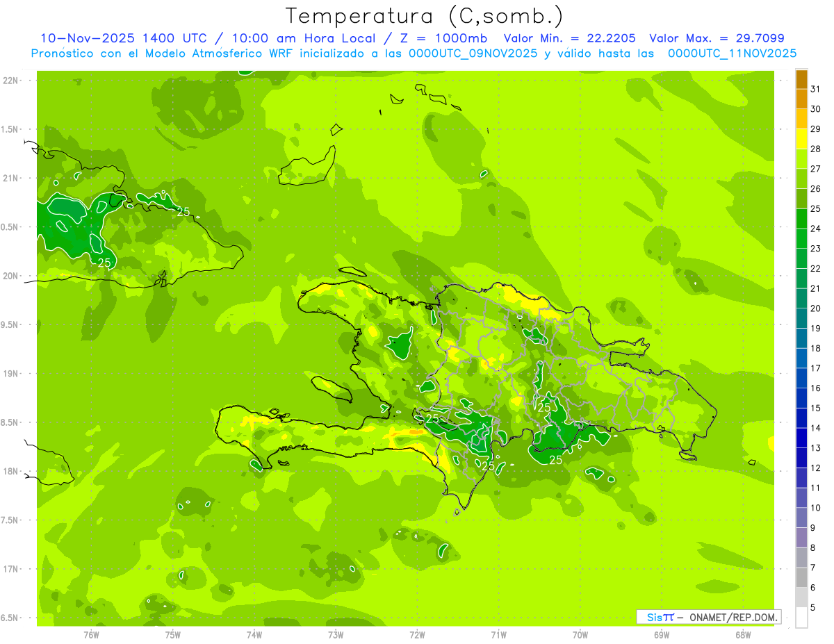This screenshot has width=834, height=644.
Task: Click the "75W" longitude axis label
Action: point(172,635)
